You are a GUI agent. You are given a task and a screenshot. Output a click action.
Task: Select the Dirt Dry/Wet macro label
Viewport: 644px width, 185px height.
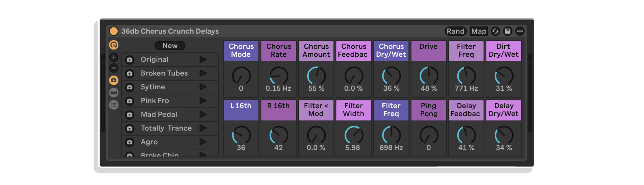[504, 51]
